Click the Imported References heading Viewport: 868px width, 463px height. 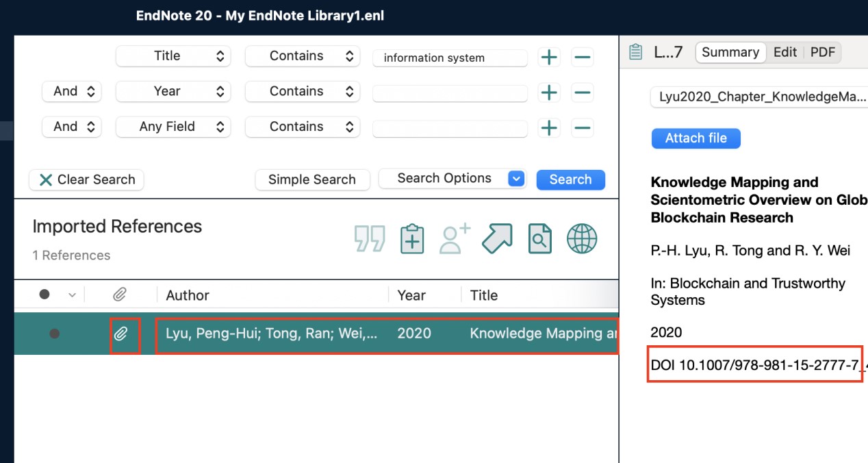coord(117,227)
